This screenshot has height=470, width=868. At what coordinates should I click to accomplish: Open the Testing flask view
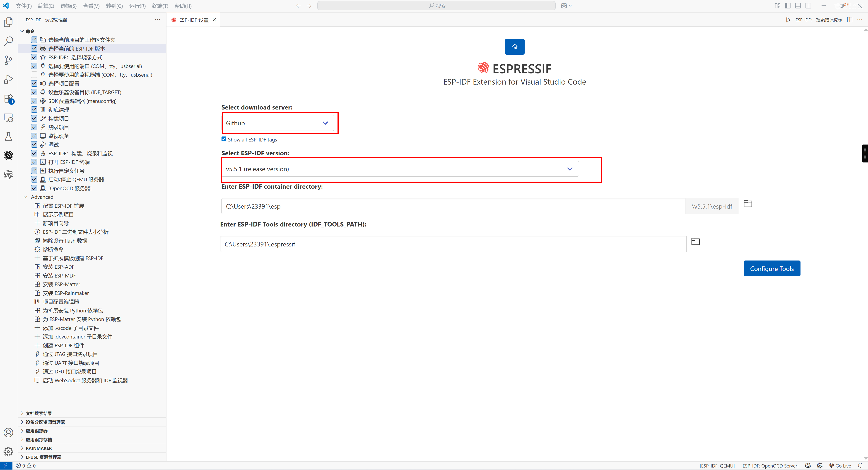pos(8,136)
